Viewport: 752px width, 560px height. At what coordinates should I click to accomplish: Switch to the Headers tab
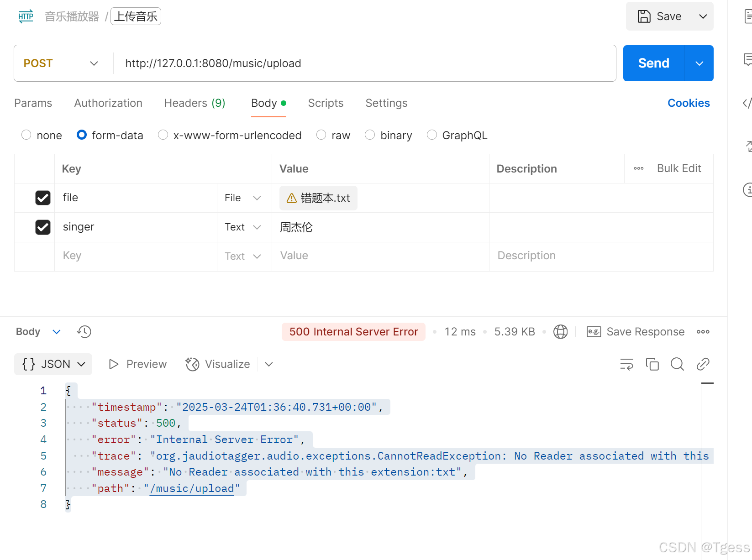[x=195, y=103]
